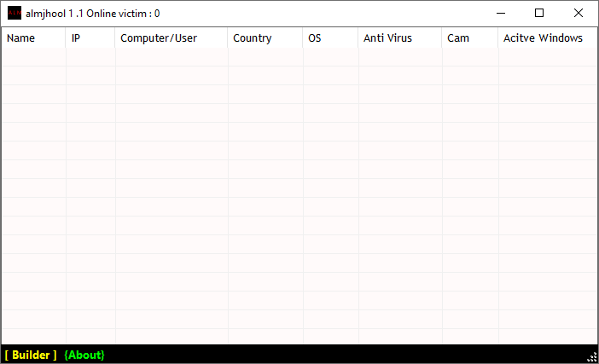Click the Acitve Windows column header
Image resolution: width=599 pixels, height=364 pixels.
coord(543,38)
